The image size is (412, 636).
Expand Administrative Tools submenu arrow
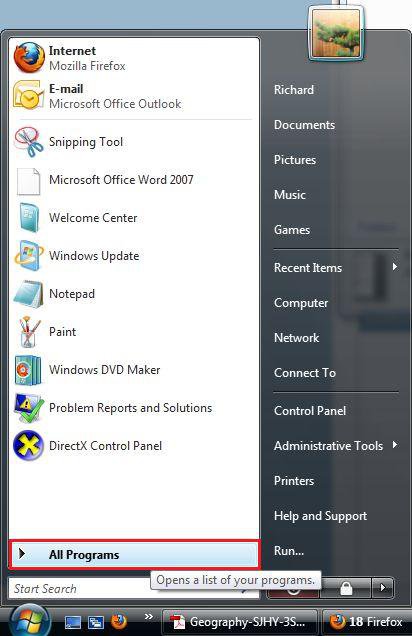coord(395,445)
